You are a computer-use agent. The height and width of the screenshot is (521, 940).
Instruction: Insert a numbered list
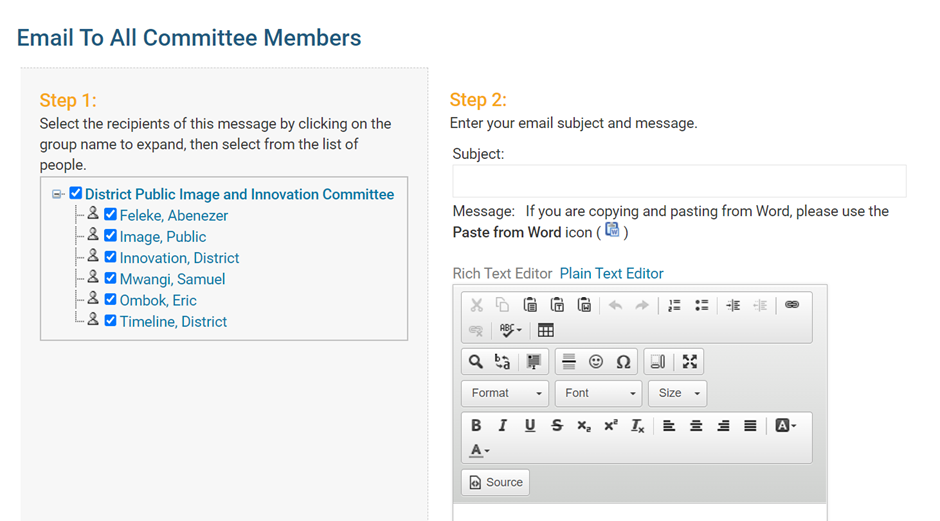(674, 305)
